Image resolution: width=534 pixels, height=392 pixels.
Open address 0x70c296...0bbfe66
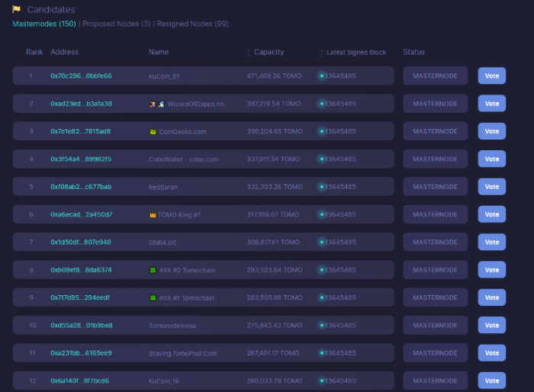[81, 76]
